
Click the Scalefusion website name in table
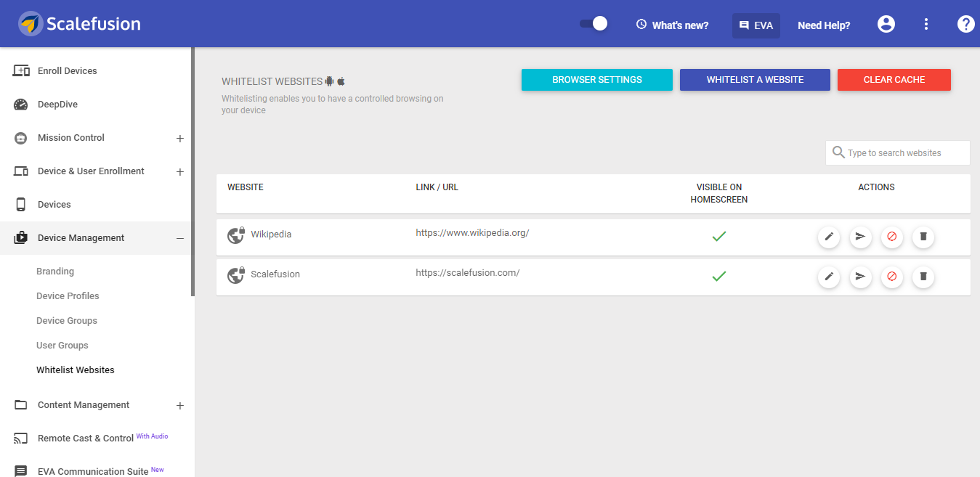(x=275, y=274)
